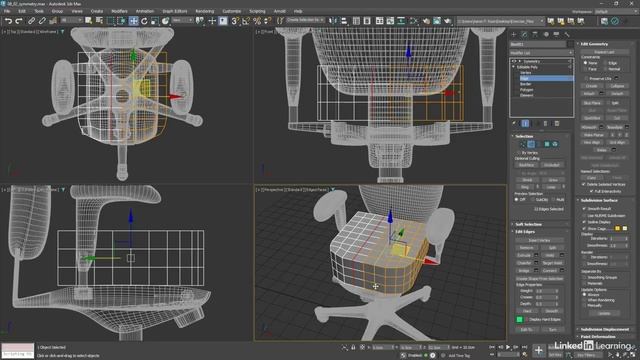
Task: Activate the Select and Move tool
Action: click(133, 21)
